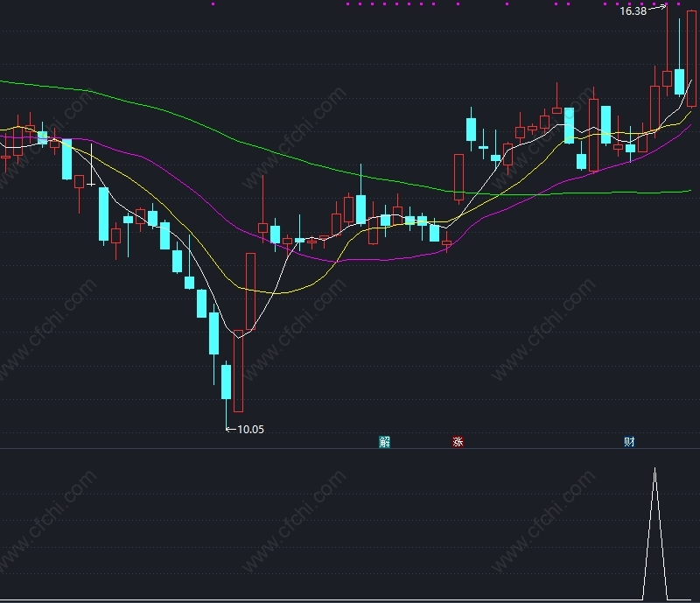The image size is (700, 603).
Task: Select the tall red candle above the 涨 marker
Action: click(458, 175)
